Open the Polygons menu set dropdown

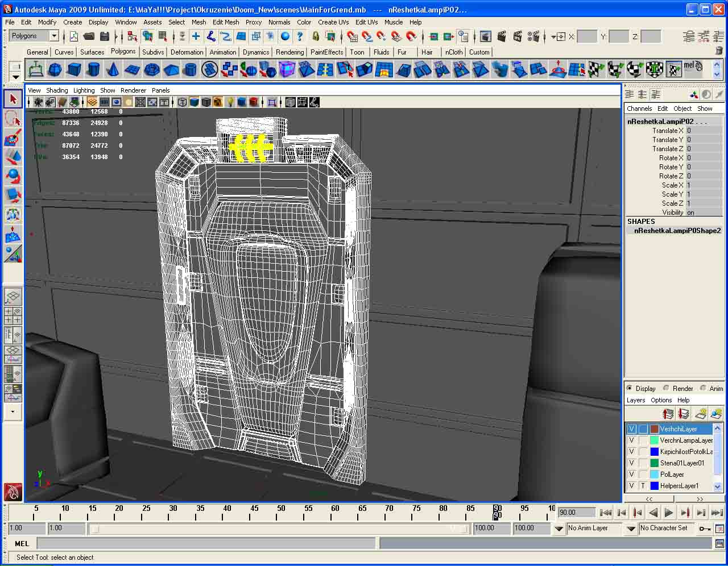click(x=54, y=36)
